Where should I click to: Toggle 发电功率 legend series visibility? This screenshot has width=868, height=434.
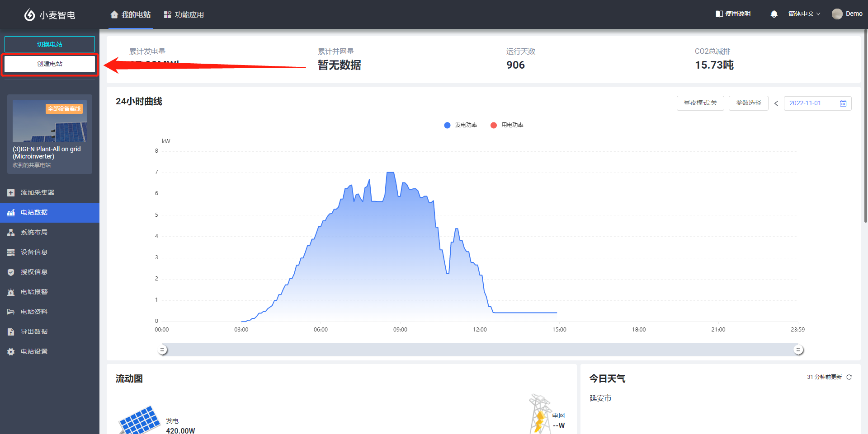pos(461,125)
